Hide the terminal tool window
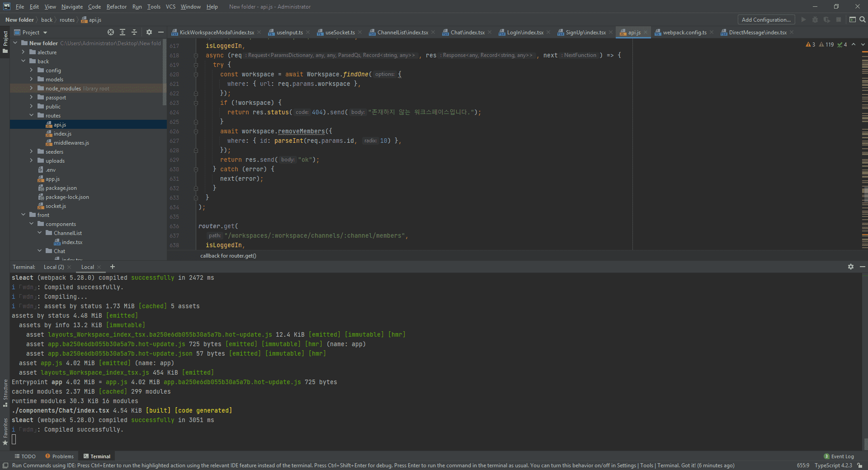 click(x=862, y=267)
